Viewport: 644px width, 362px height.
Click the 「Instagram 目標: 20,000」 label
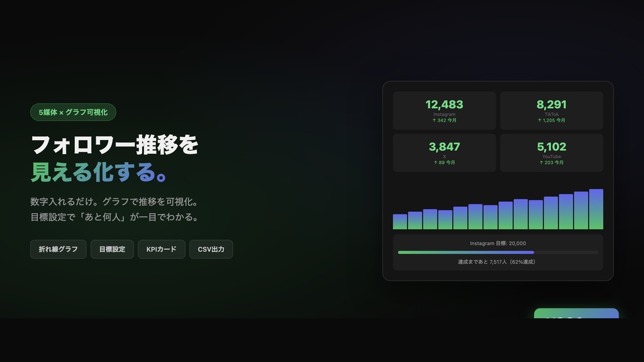pos(498,243)
